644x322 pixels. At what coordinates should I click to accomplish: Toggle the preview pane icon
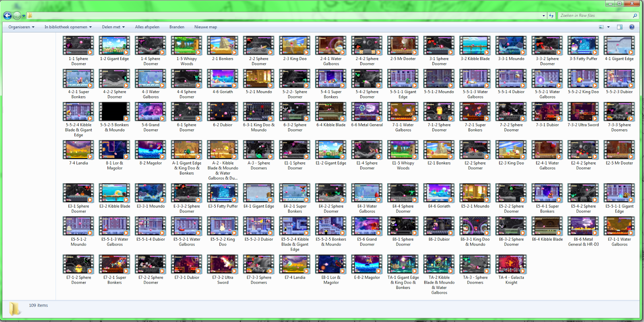[x=620, y=27]
